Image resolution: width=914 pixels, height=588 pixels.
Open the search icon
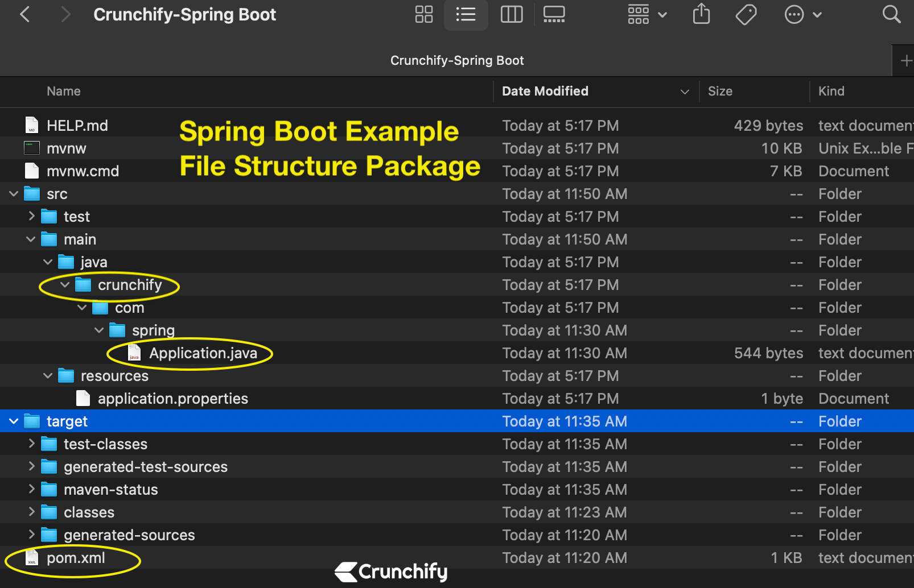[892, 15]
